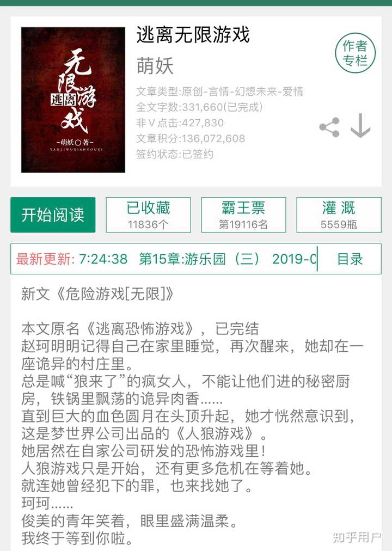Tap the 最新更新 label

coord(45,259)
